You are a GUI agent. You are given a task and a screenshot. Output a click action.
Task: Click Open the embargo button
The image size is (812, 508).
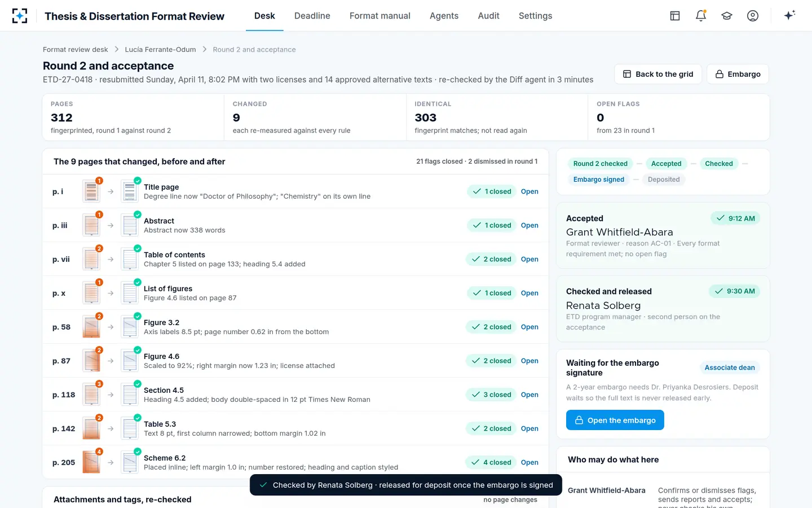615,420
